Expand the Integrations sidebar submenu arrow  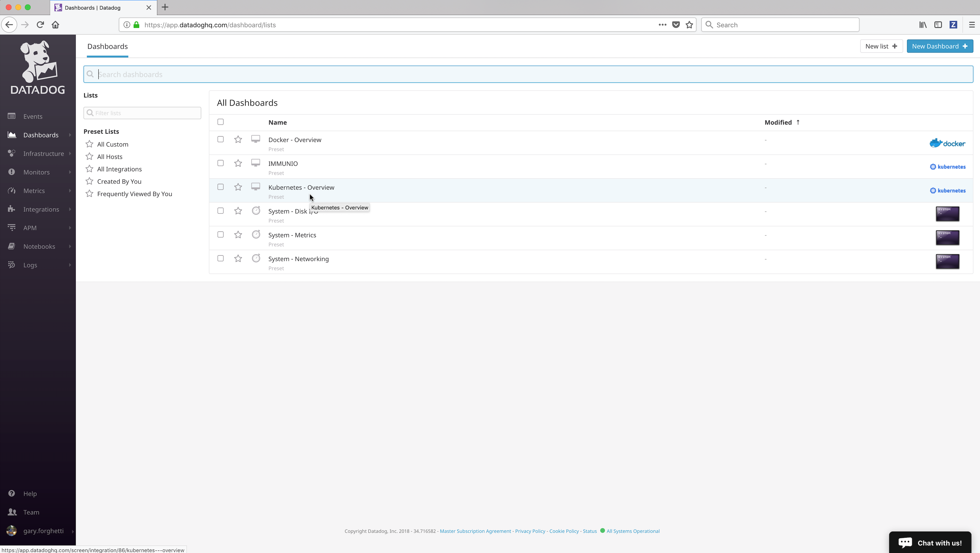tap(70, 210)
